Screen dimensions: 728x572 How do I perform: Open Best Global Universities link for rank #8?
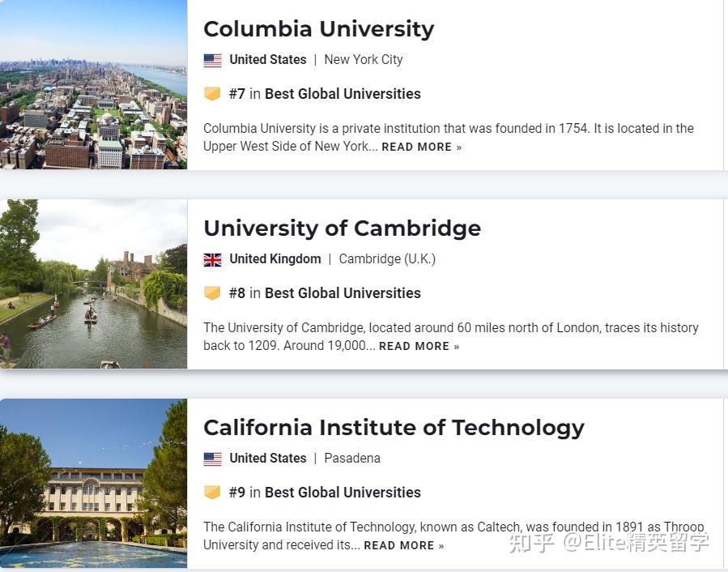343,292
